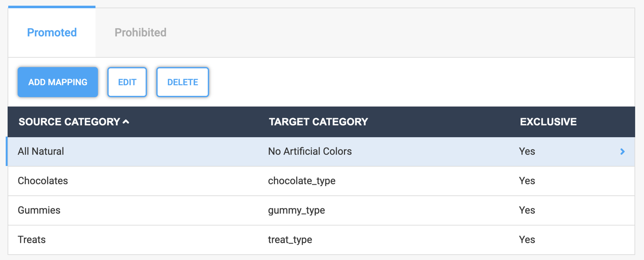Sort table by EXCLUSIVE column header

pos(548,121)
